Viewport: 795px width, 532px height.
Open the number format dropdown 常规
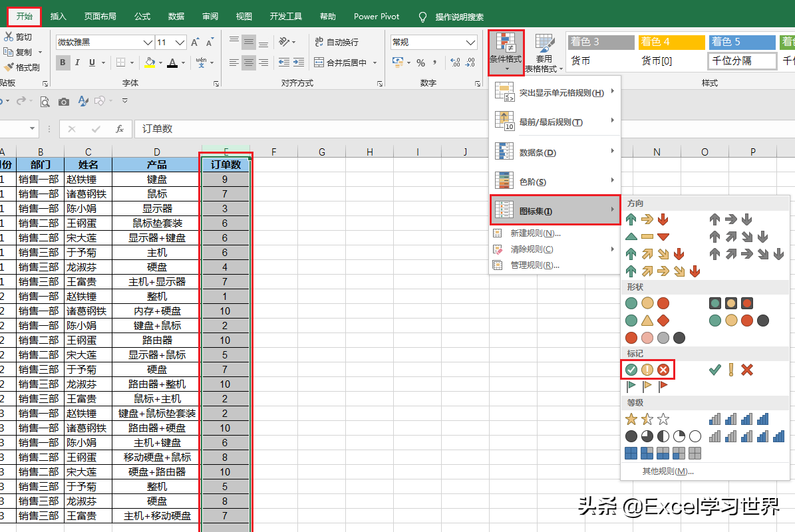[x=470, y=42]
